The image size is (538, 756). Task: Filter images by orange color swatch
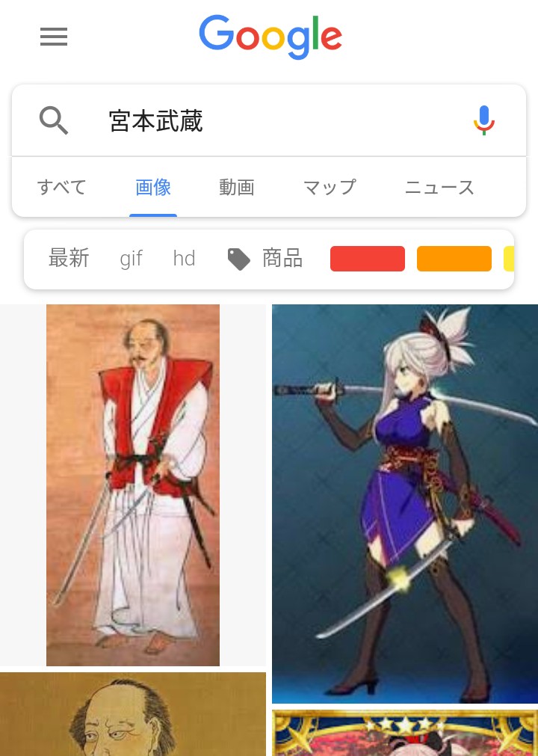[x=454, y=259]
